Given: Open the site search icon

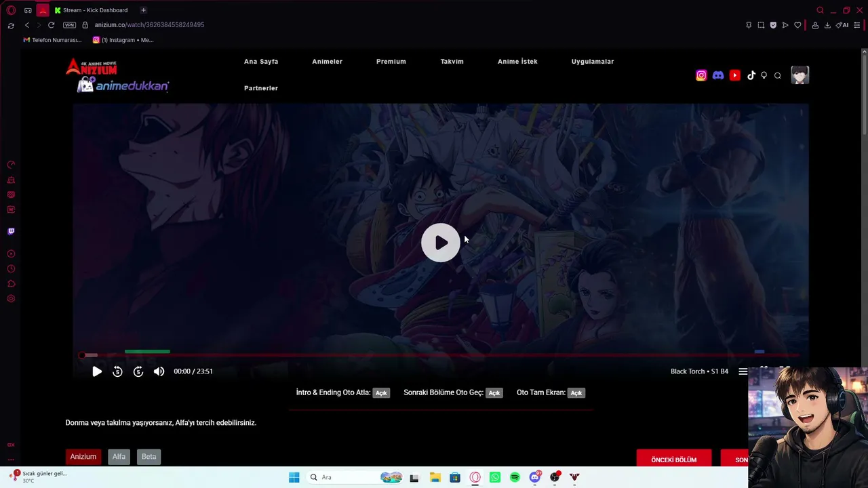Looking at the screenshot, I should tap(778, 75).
